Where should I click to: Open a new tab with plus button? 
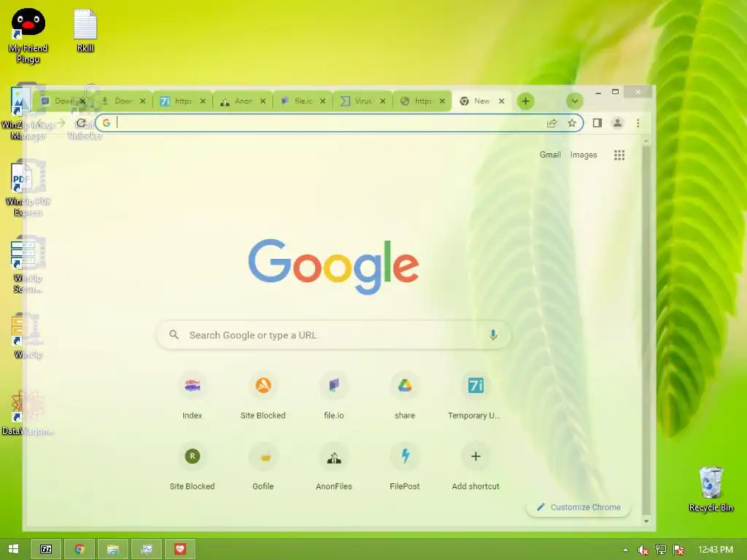(x=525, y=101)
